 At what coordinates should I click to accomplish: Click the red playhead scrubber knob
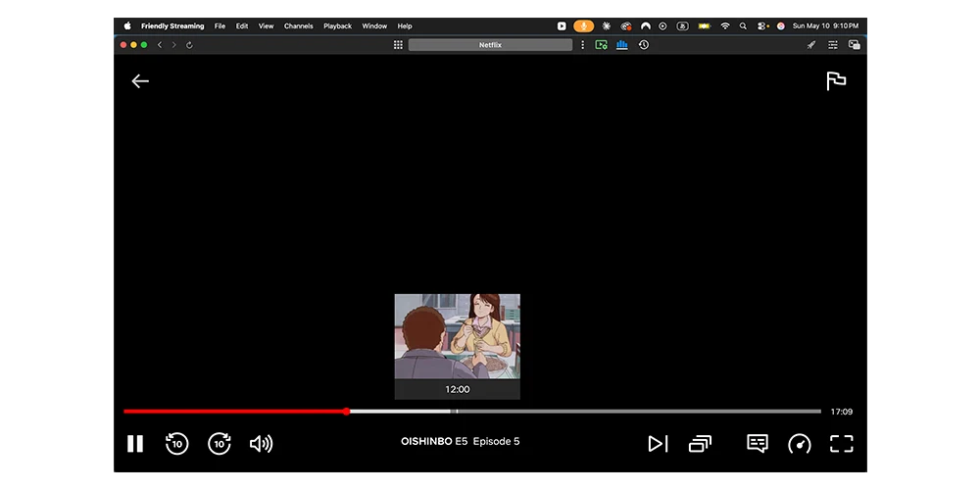tap(346, 412)
